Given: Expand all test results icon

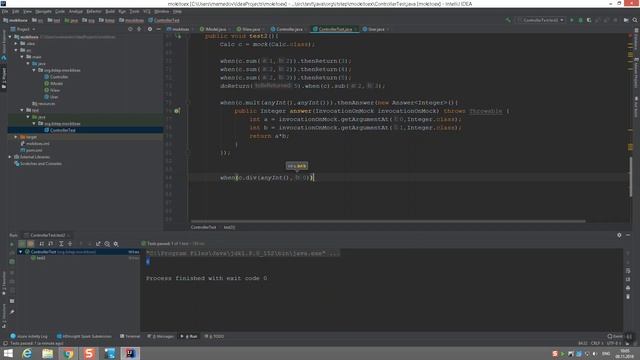Looking at the screenshot, I should point(61,244).
